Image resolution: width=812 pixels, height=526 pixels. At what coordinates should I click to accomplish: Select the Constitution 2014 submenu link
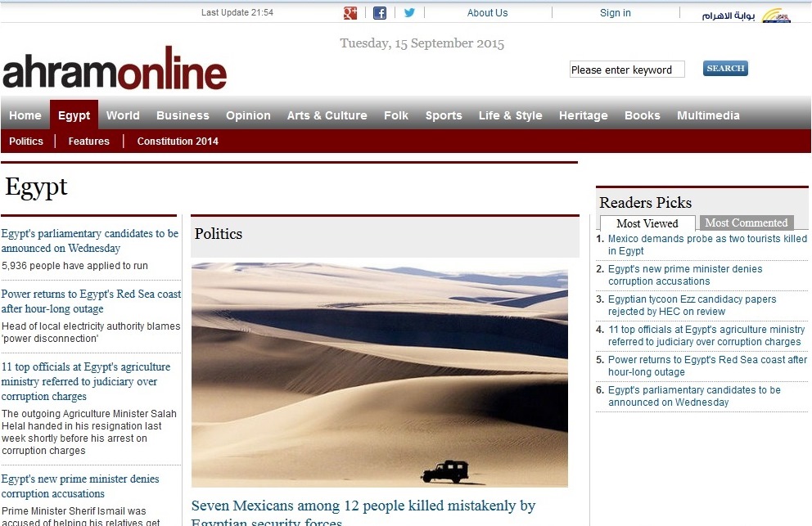[178, 142]
